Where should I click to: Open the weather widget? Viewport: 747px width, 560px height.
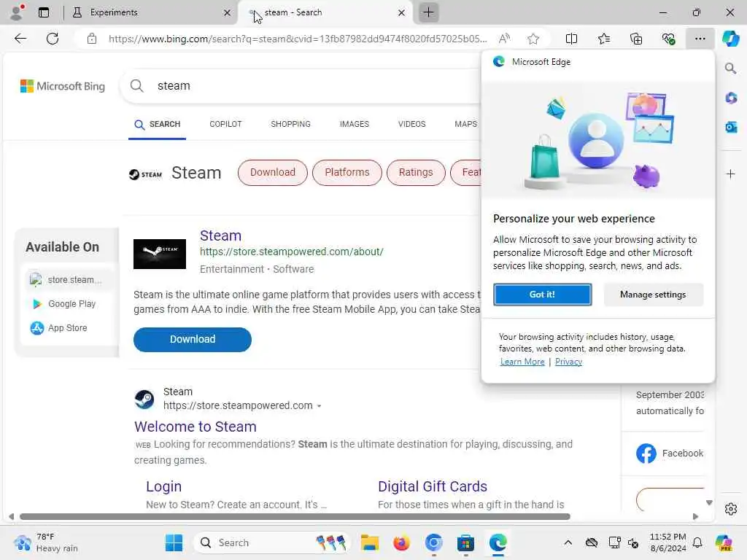pyautogui.click(x=46, y=542)
